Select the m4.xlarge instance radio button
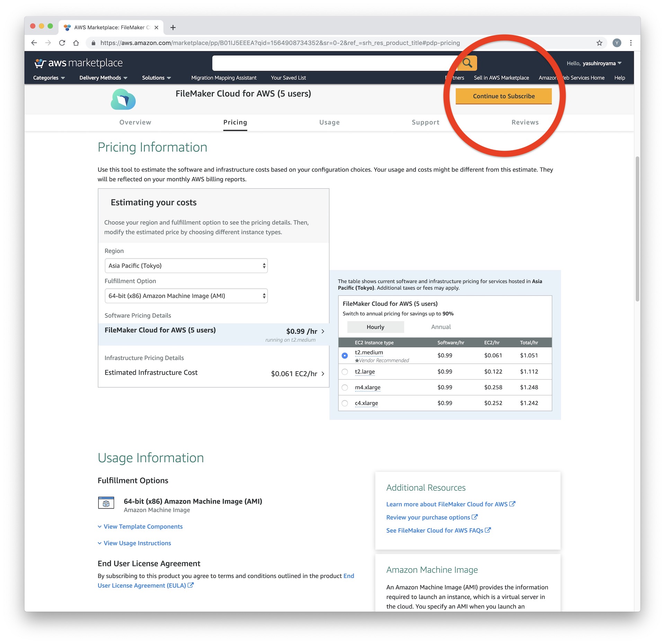This screenshot has height=644, width=665. 345,388
